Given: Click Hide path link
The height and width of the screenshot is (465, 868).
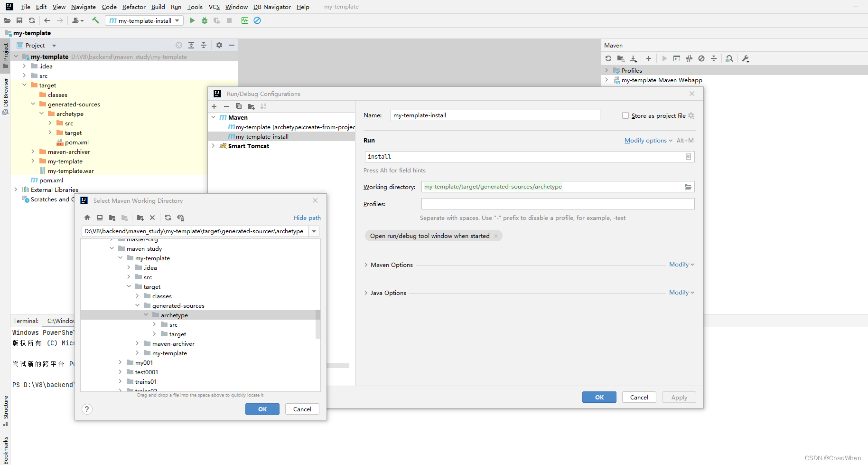Looking at the screenshot, I should pos(307,218).
